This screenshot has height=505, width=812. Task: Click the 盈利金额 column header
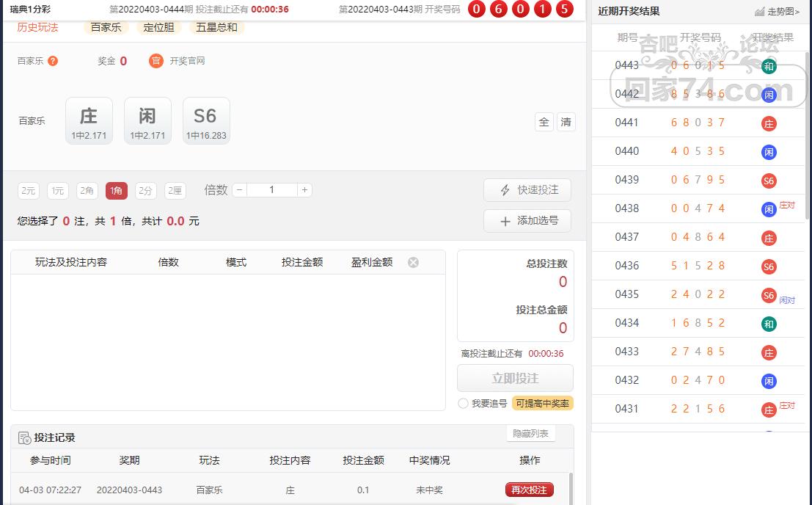(x=372, y=263)
